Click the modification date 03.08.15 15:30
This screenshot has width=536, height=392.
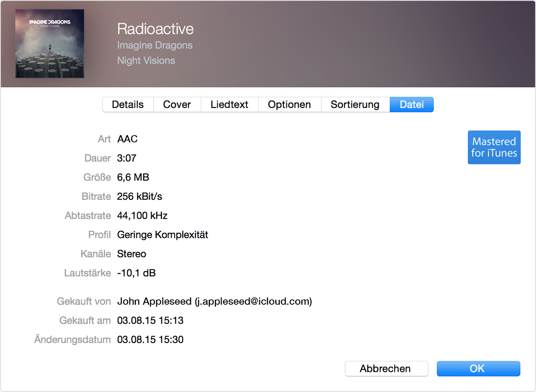(x=150, y=340)
